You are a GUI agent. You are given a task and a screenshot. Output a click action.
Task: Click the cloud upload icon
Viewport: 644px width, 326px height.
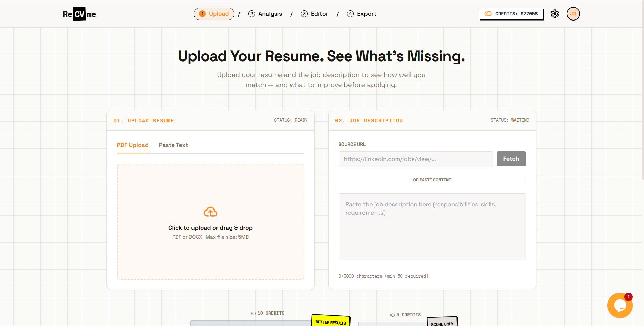210,212
